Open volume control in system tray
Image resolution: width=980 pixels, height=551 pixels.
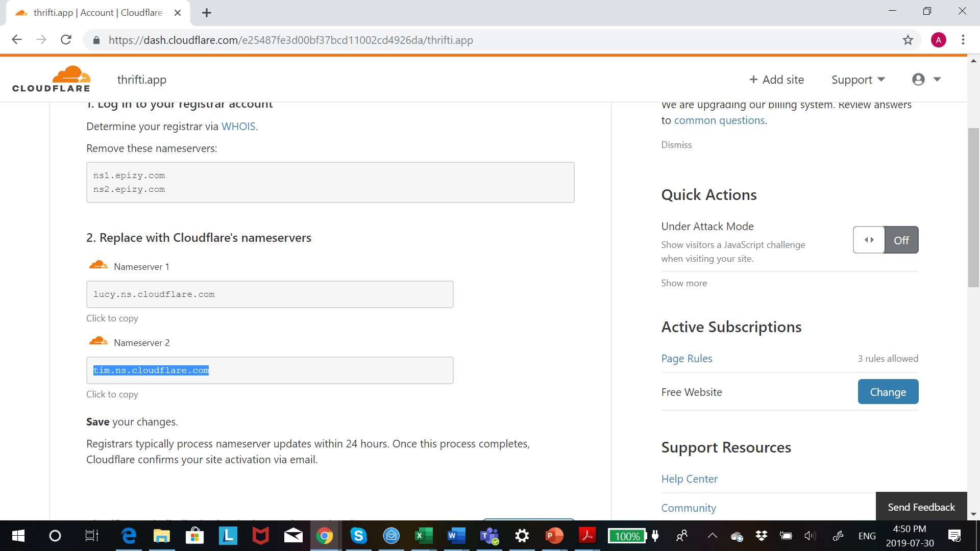pos(810,536)
